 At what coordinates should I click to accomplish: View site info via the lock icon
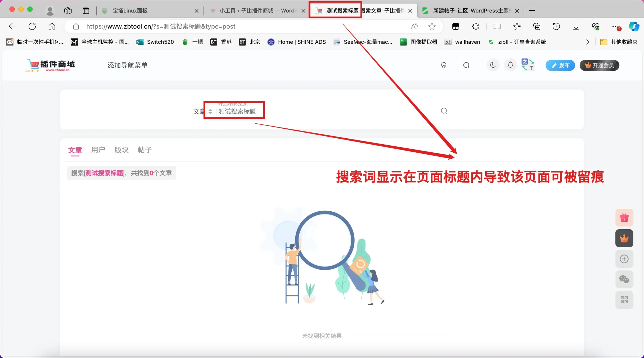point(76,26)
